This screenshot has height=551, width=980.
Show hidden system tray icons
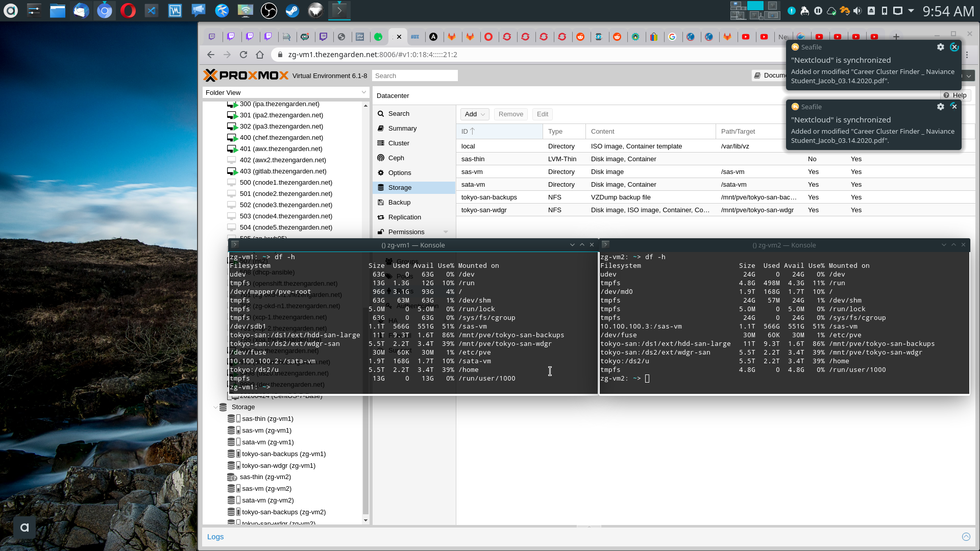911,11
